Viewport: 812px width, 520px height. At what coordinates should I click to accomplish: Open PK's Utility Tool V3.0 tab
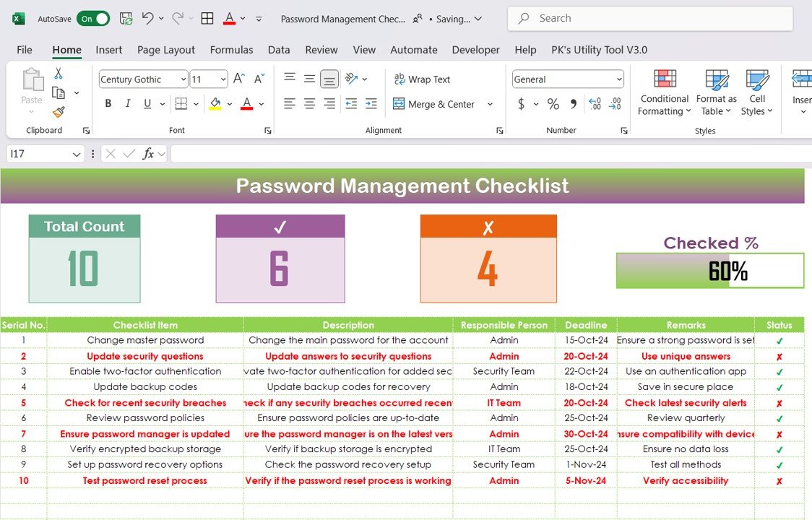[x=599, y=50]
